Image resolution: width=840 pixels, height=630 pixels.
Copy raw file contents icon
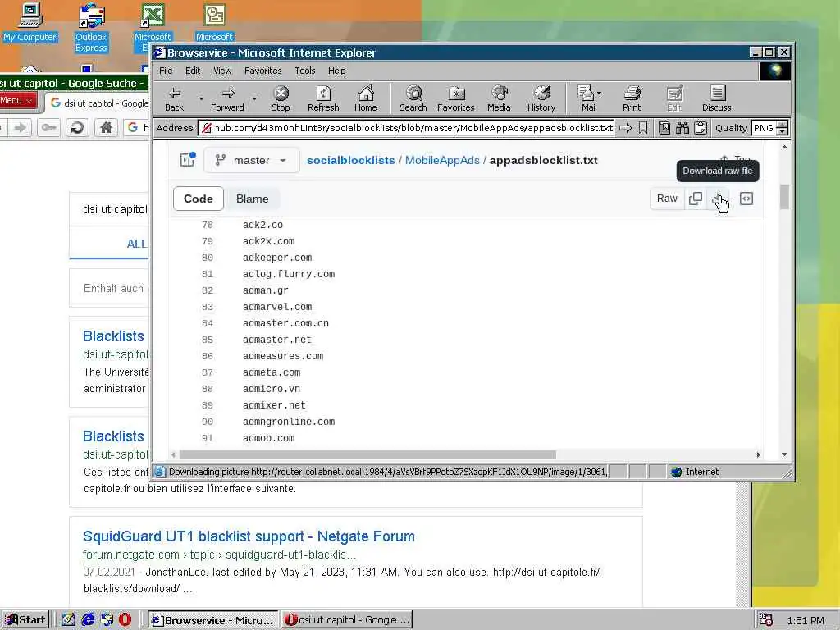pyautogui.click(x=696, y=199)
